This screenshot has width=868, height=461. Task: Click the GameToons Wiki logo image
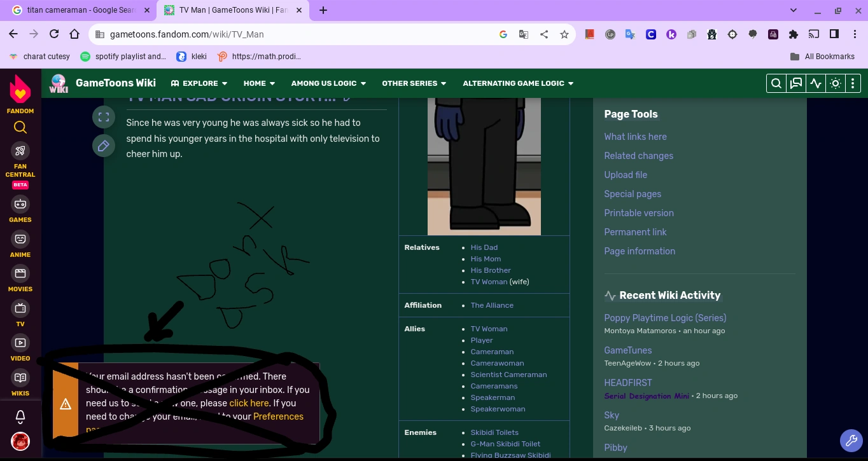click(59, 83)
